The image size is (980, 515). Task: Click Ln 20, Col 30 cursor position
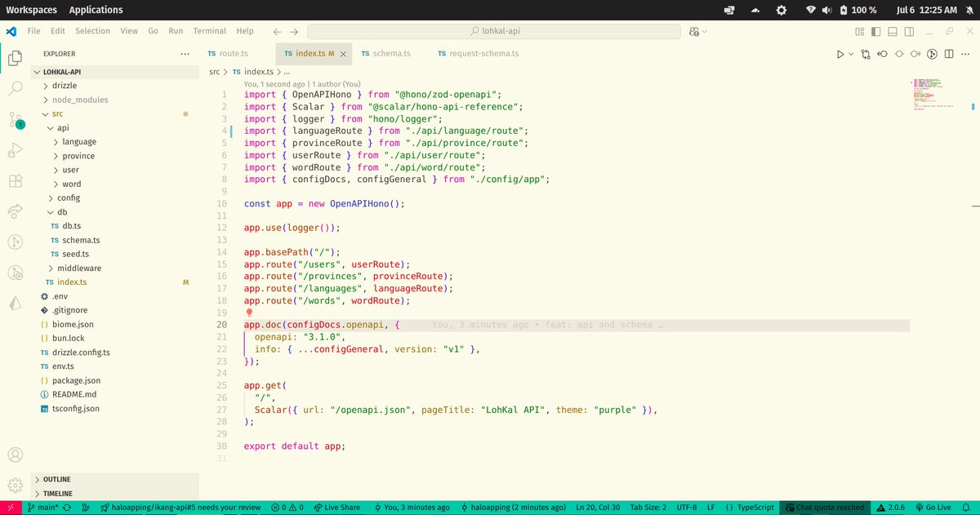pos(599,508)
